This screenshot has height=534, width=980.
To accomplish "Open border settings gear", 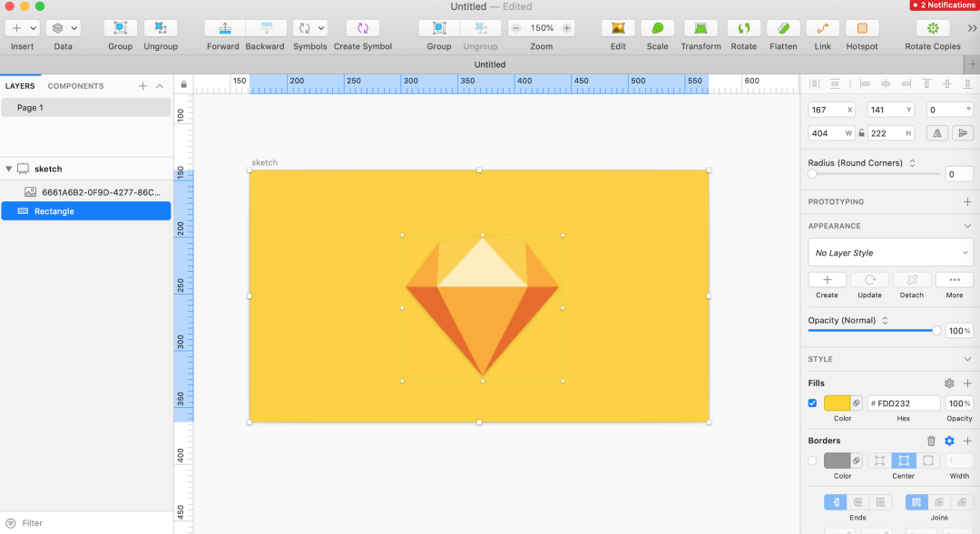I will pos(949,441).
